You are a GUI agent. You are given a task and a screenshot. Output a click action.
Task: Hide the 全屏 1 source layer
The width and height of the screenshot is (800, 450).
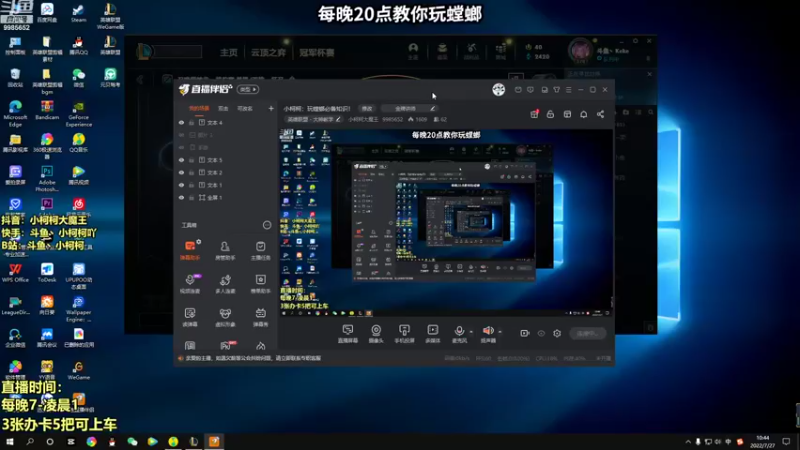[x=181, y=197]
